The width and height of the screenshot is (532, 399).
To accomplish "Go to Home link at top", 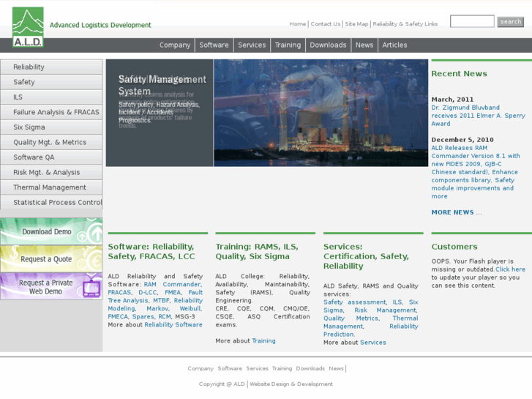I will point(298,24).
